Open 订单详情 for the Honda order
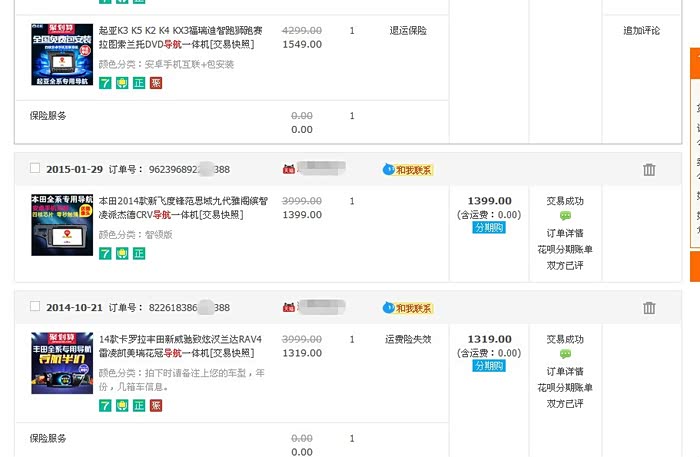Image resolution: width=700 pixels, height=457 pixels. [565, 233]
